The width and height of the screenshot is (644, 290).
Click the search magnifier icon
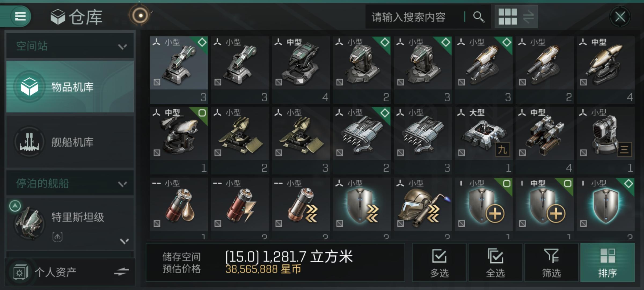(479, 17)
